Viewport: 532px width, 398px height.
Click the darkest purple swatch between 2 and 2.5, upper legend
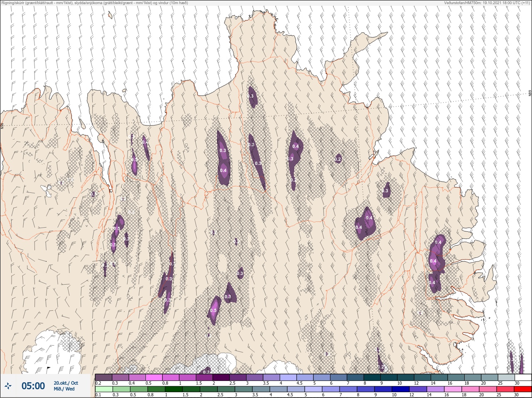click(x=222, y=378)
